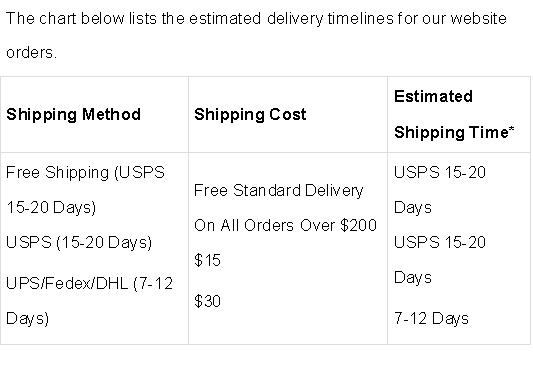533x381 pixels.
Task: Click the Estimated Shipping Time header
Action: click(x=454, y=115)
